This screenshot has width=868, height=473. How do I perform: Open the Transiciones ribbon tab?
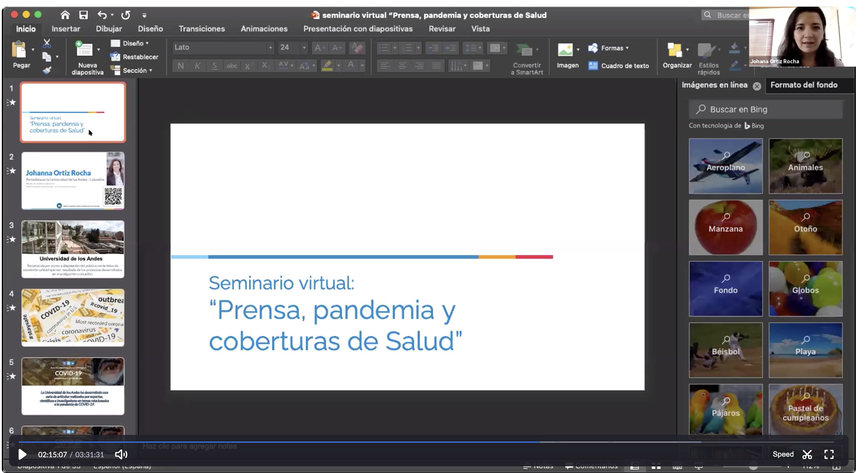click(x=202, y=28)
